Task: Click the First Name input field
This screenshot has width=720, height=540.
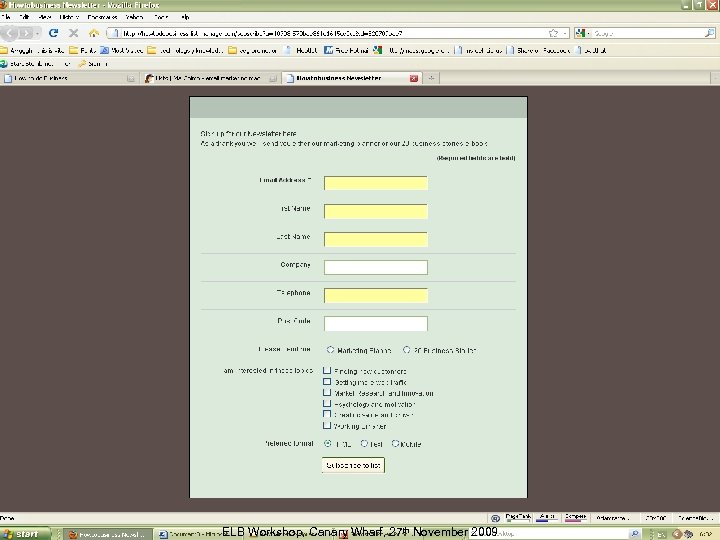Action: tap(376, 211)
